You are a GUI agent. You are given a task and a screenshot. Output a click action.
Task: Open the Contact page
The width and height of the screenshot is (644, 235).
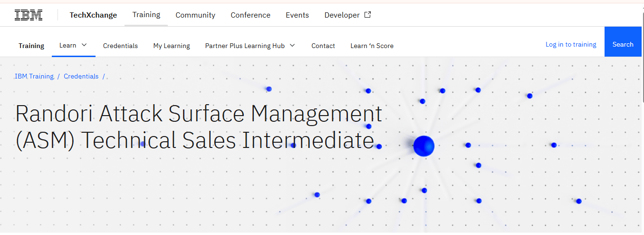click(323, 46)
